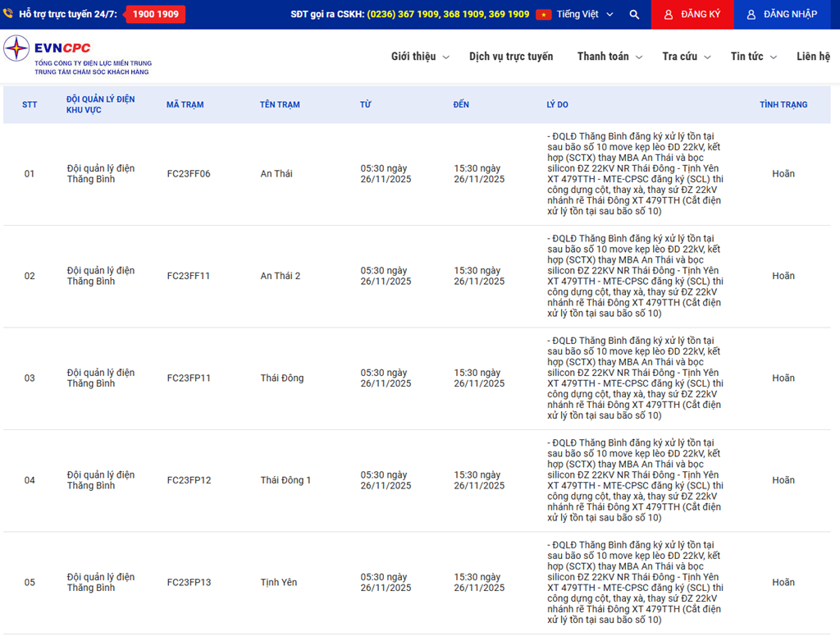Open the Dịch vụ trực tuyến menu
840x637 pixels.
coord(511,57)
